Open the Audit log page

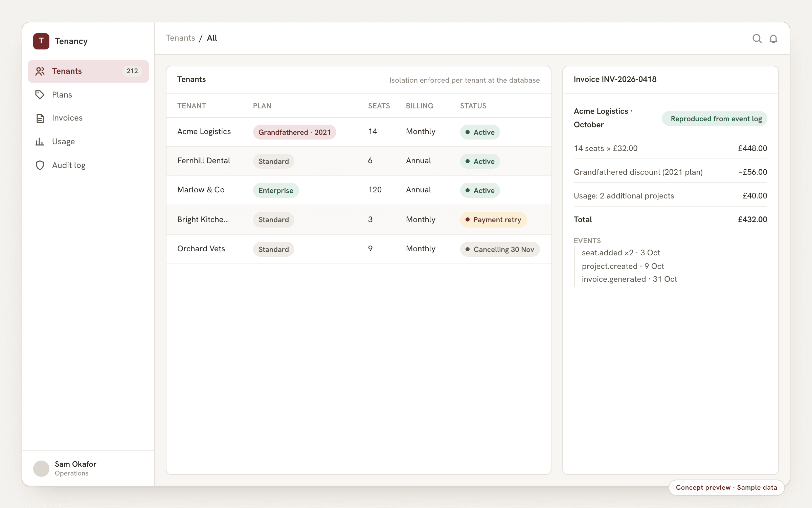[88, 165]
